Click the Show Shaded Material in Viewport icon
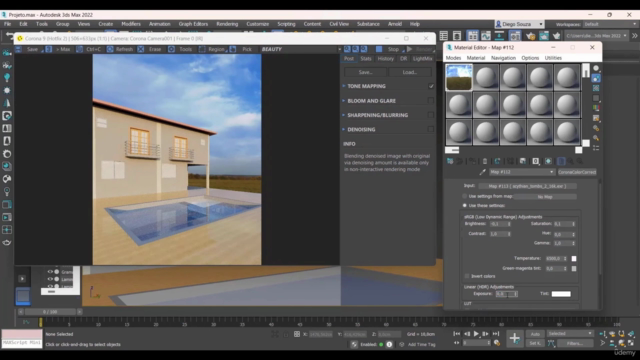 coord(548,161)
